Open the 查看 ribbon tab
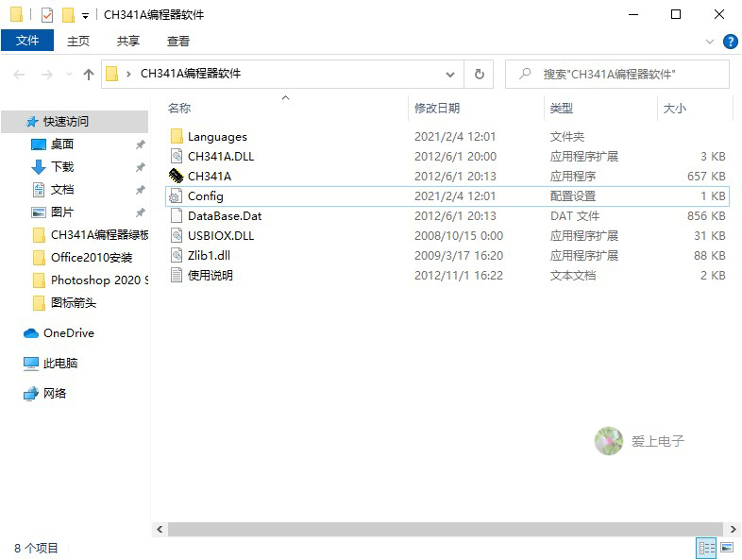Screen dimensions: 742x560 178,42
